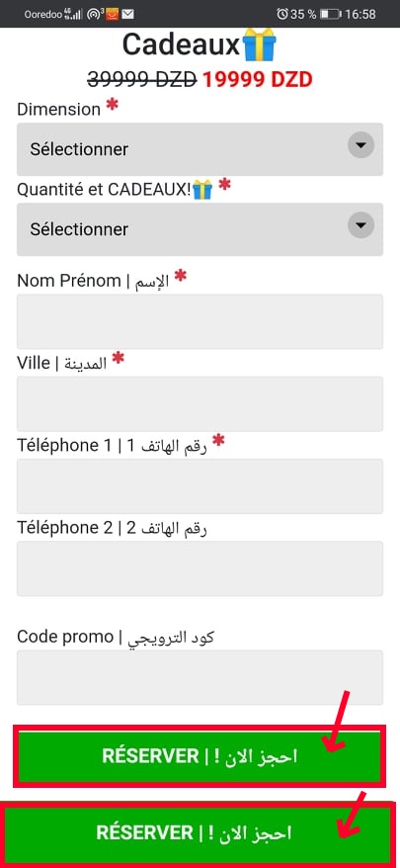Click the Téléphone 1 input field
Viewport: 400px width, 868px height.
point(200,486)
